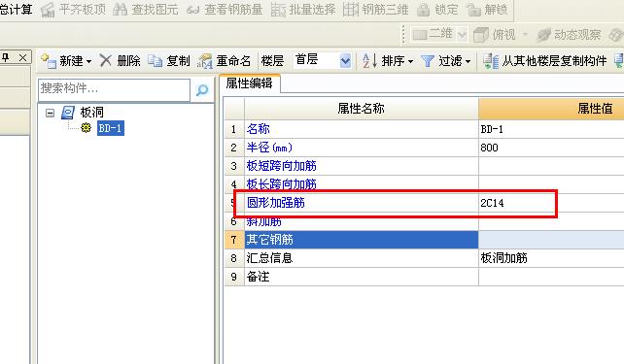Click the 批量选择 toolbar icon
This screenshot has height=364, width=624.
(278, 10)
